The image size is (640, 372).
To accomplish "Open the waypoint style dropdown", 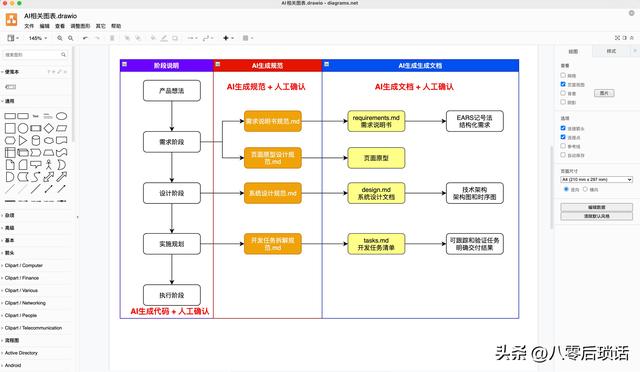I will pos(208,38).
